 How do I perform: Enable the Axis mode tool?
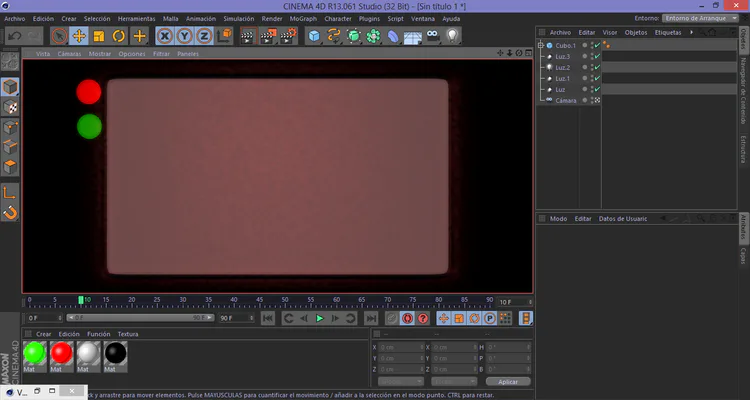pyautogui.click(x=10, y=192)
